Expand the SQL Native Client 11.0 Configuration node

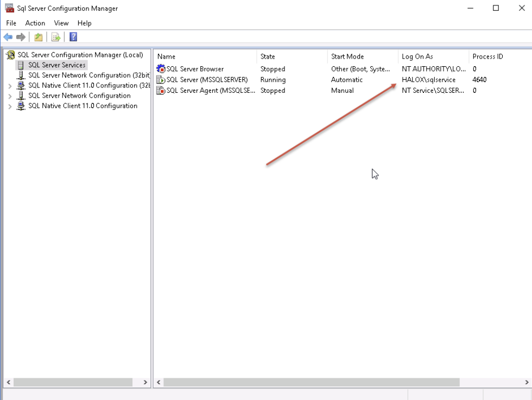10,106
